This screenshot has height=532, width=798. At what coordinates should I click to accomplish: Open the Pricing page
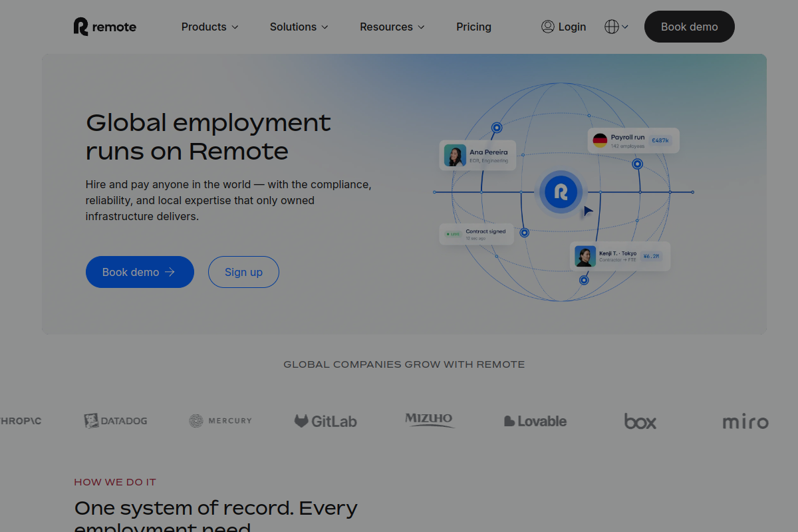coord(473,27)
